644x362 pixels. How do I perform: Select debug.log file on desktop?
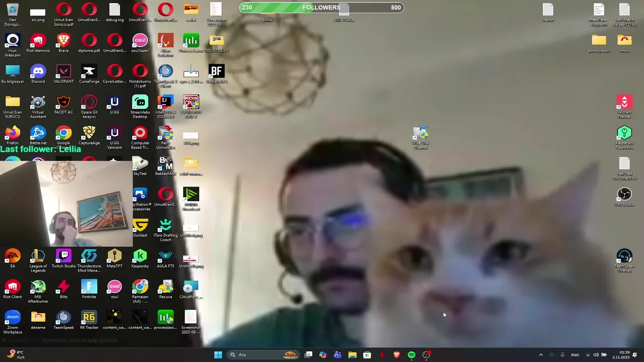[114, 13]
